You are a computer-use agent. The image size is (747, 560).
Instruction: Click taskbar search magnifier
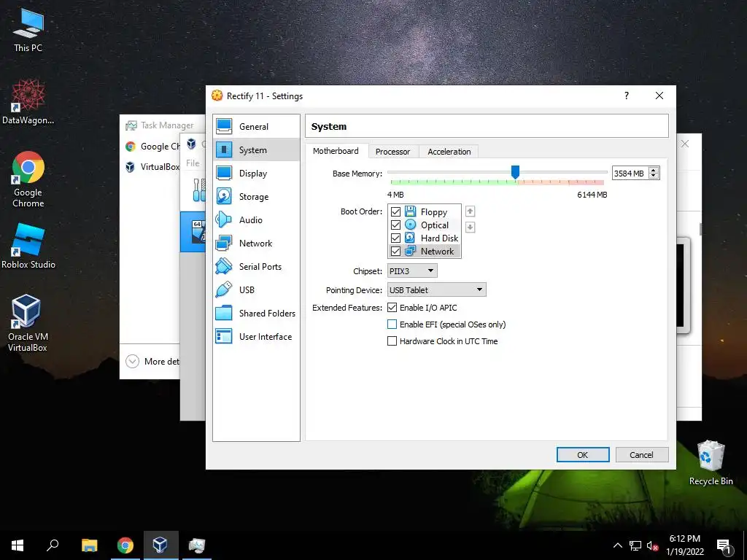tap(53, 545)
